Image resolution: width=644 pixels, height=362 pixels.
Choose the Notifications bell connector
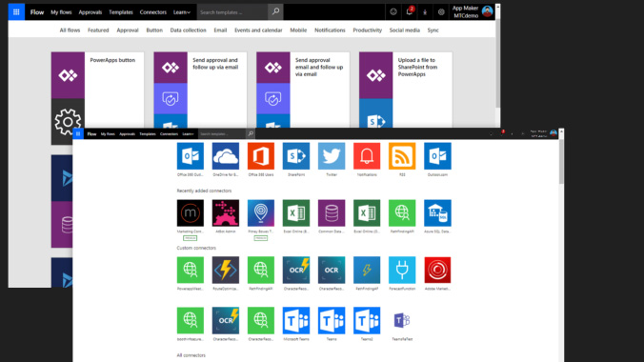coord(367,156)
